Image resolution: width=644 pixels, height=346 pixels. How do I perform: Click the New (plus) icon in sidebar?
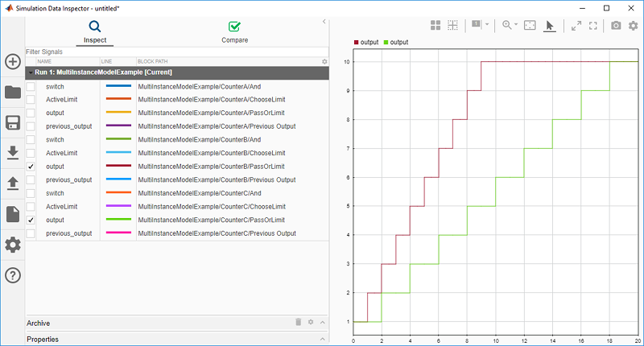(x=13, y=62)
